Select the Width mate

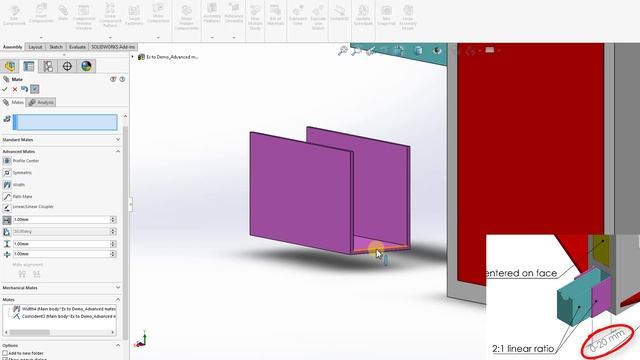(14, 185)
